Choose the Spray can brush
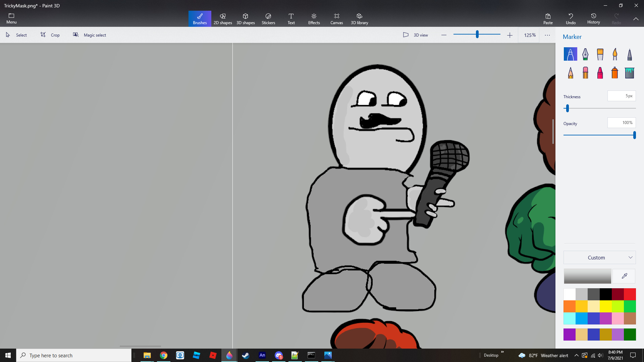This screenshot has height=362, width=644. pos(615,73)
